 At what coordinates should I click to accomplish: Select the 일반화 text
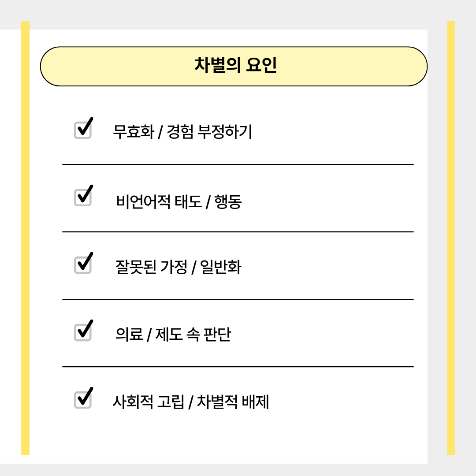(220, 267)
